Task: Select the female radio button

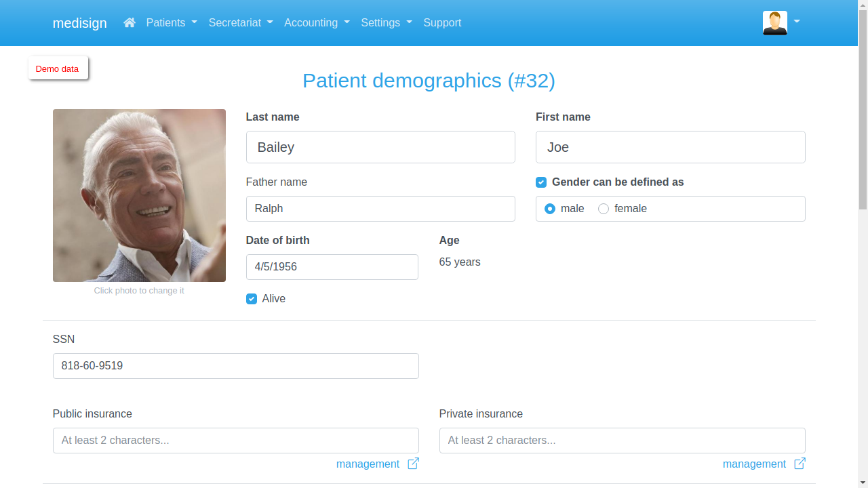Action: [x=604, y=209]
